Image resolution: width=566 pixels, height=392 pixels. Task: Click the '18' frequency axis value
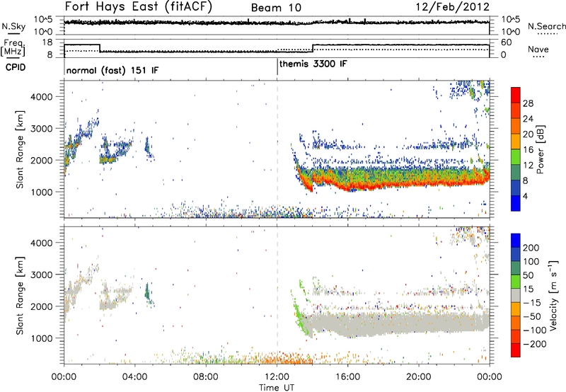[x=47, y=42]
